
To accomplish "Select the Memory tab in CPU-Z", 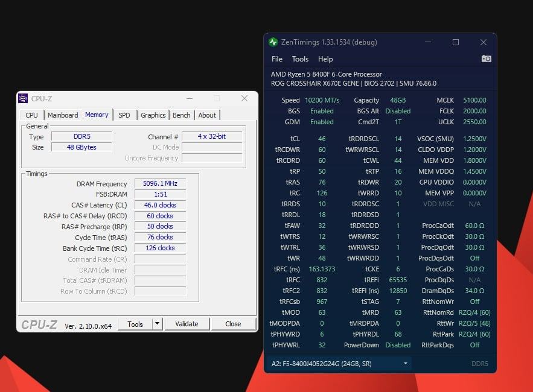I will [x=97, y=115].
